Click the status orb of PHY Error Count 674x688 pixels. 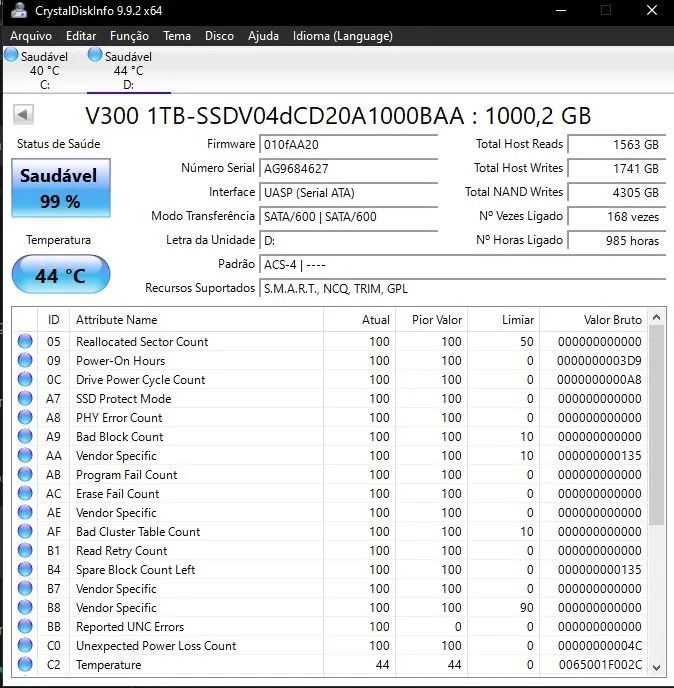click(25, 417)
